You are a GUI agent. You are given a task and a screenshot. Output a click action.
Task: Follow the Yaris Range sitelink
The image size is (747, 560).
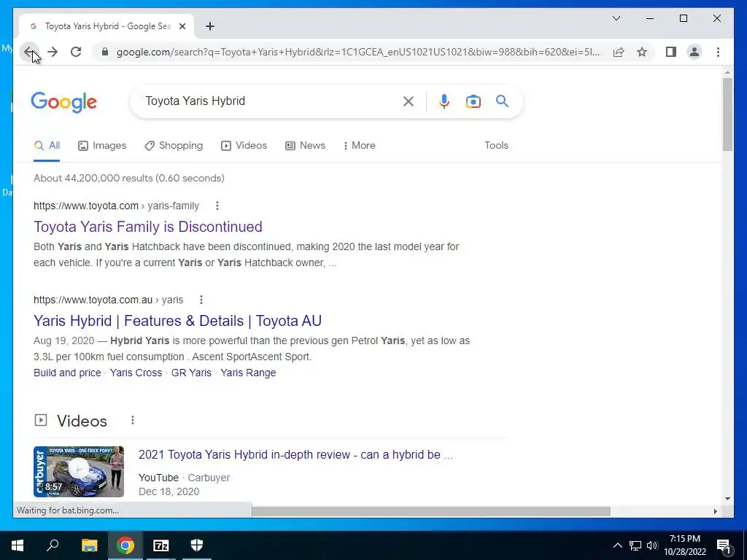click(248, 373)
